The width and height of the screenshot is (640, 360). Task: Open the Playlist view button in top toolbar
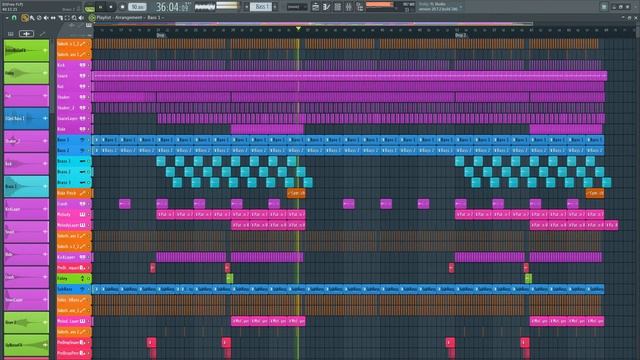tap(316, 7)
